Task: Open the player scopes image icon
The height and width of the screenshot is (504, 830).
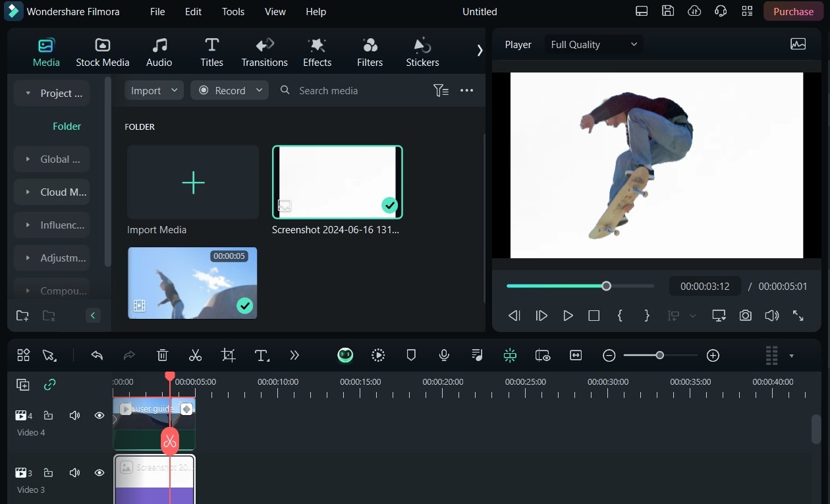Action: click(x=798, y=44)
